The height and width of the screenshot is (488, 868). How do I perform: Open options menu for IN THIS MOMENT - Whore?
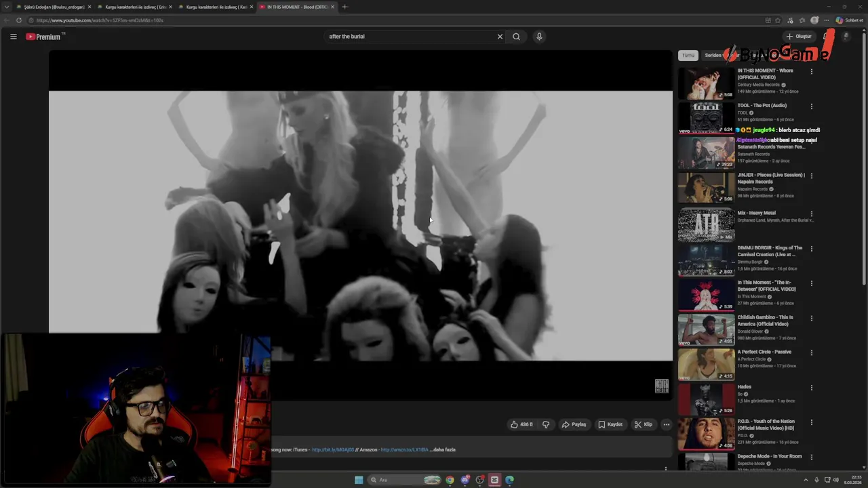(x=812, y=71)
